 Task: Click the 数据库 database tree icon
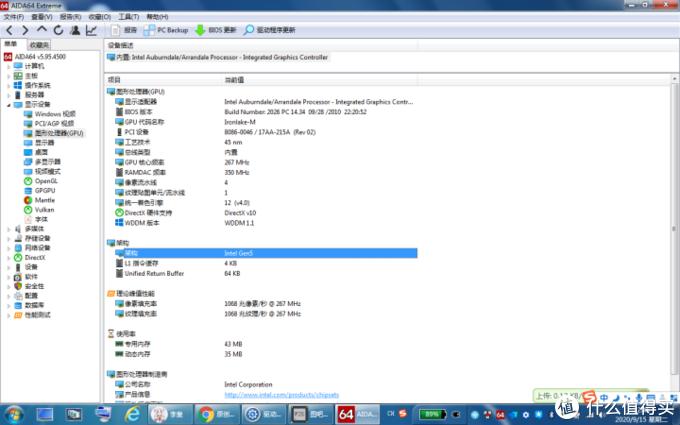[18, 305]
